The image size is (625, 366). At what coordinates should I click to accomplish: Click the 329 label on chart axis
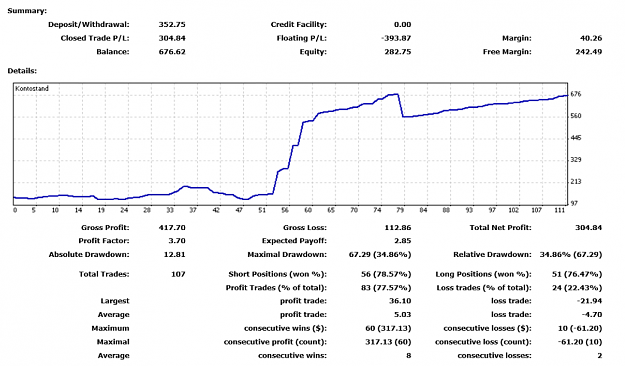tap(576, 160)
